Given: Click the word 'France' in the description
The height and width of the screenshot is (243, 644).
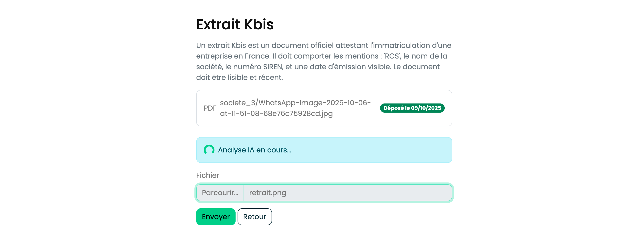Looking at the screenshot, I should click(x=257, y=56).
